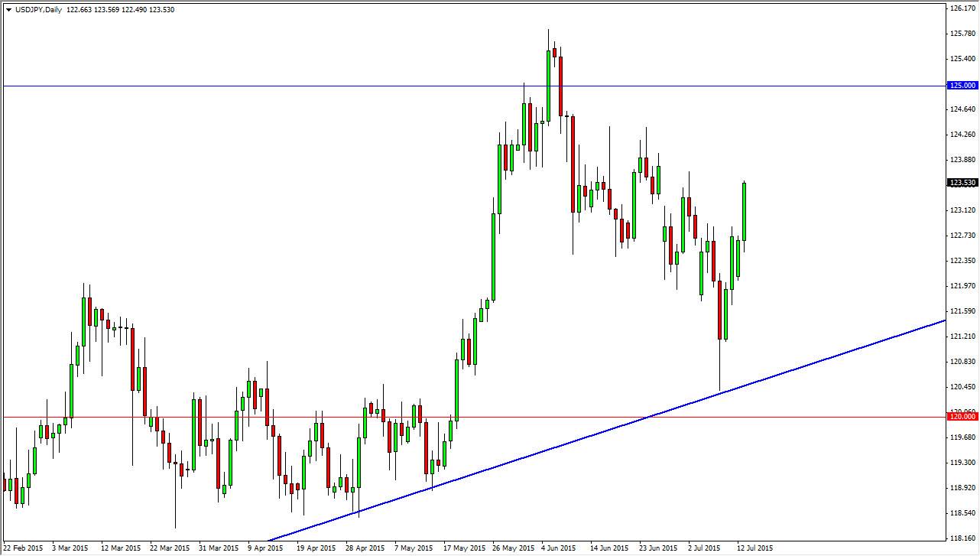This screenshot has width=980, height=556.
Task: Click the topmost price scale value 126.170
Action: [x=962, y=9]
